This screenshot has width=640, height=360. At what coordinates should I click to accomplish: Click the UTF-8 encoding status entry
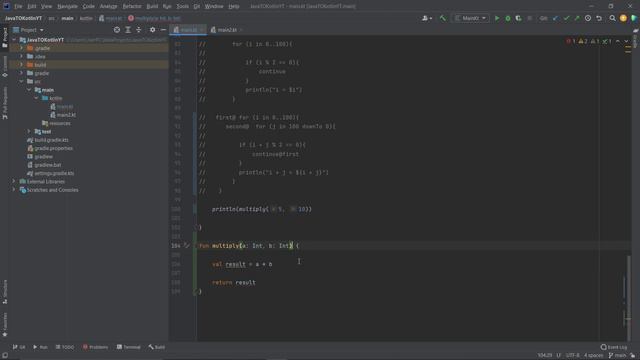[x=573, y=356]
